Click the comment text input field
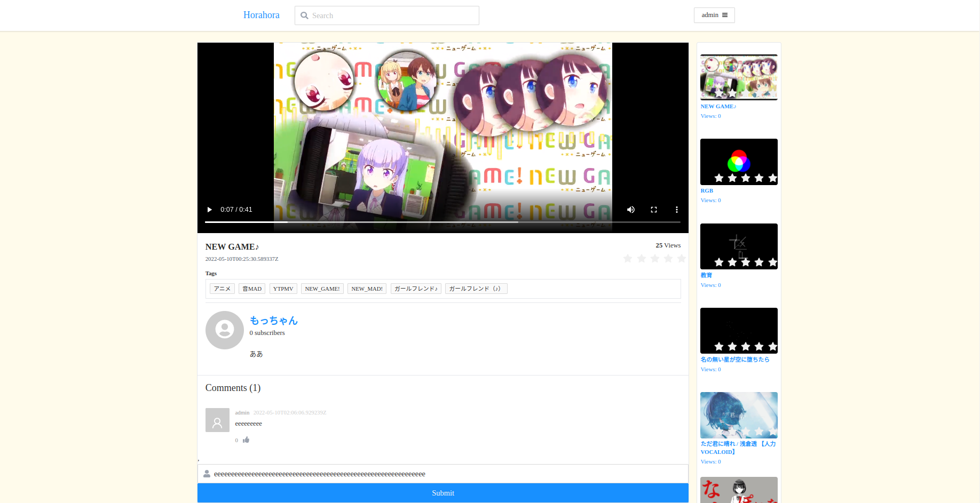This screenshot has height=503, width=980. pos(442,474)
